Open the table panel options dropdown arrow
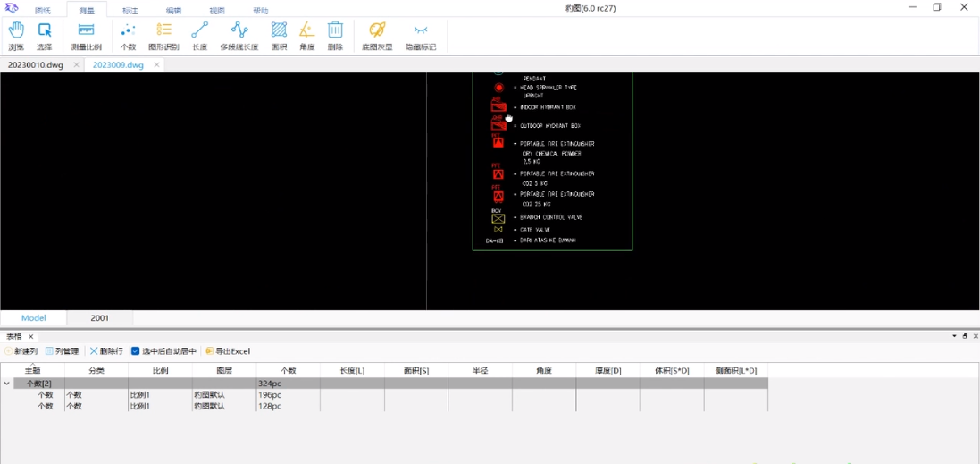The image size is (980, 464). 954,336
